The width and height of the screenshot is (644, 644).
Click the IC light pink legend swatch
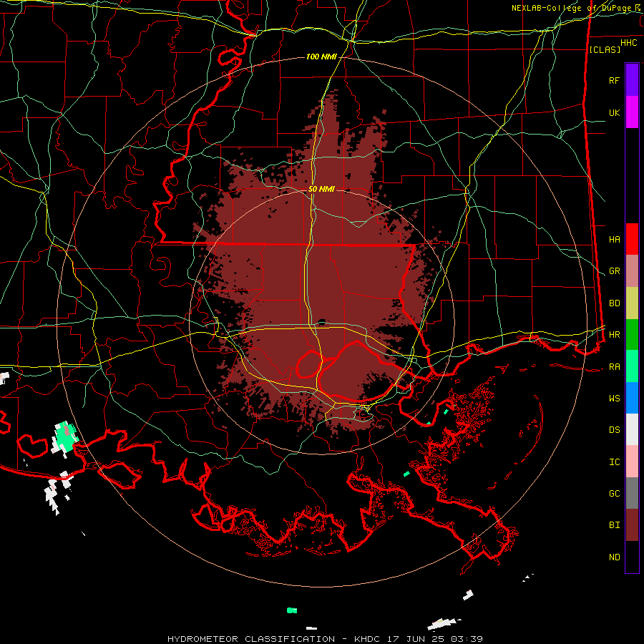tap(632, 462)
